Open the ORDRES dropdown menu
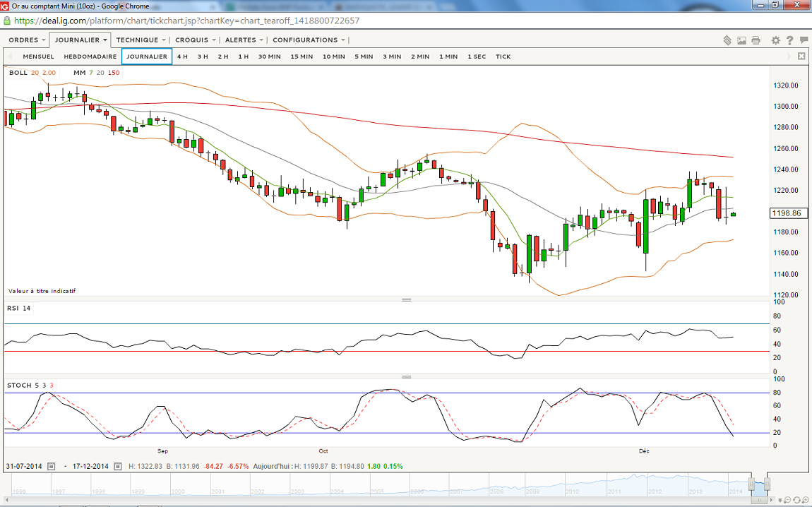 [x=27, y=40]
